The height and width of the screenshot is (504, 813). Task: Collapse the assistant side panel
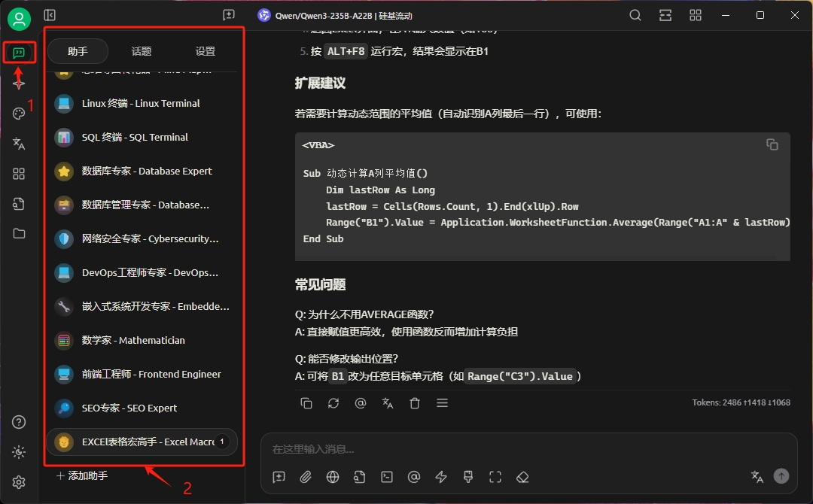tap(50, 15)
